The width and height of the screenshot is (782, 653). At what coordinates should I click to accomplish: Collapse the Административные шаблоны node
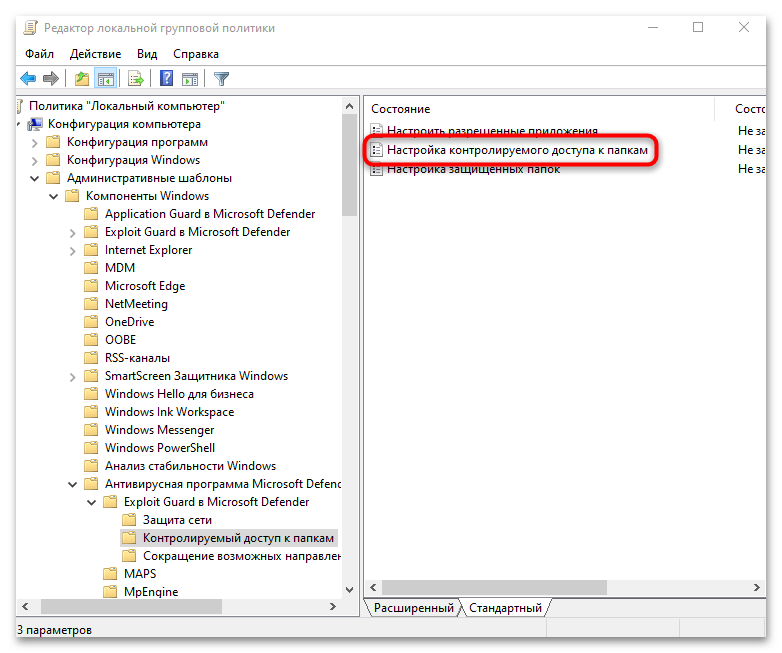point(34,178)
